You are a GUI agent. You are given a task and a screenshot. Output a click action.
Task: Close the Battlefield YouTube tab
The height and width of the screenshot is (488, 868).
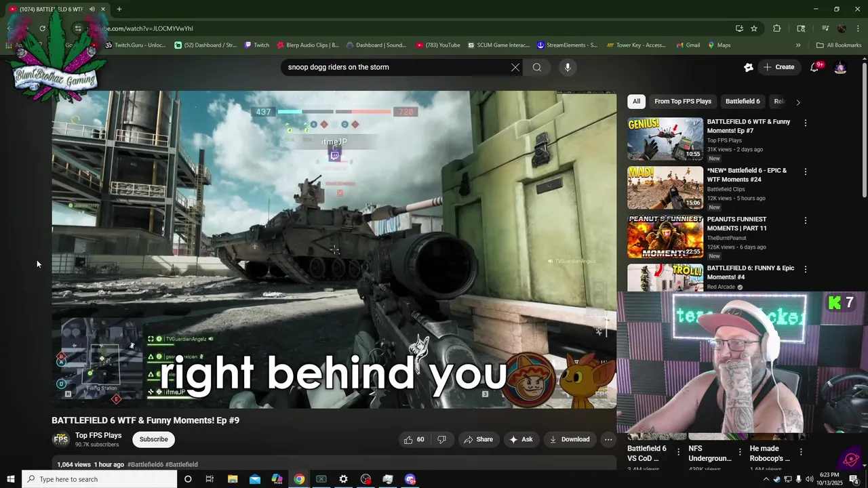point(103,9)
